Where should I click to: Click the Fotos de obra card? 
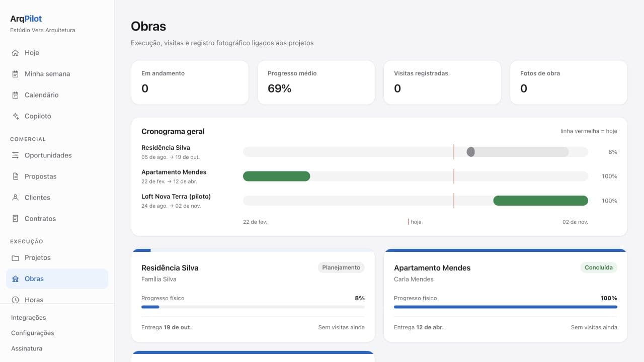pos(569,82)
